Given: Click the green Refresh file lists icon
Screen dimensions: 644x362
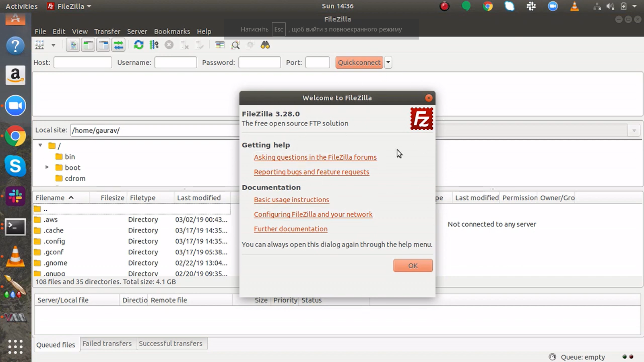Looking at the screenshot, I should click(x=138, y=45).
